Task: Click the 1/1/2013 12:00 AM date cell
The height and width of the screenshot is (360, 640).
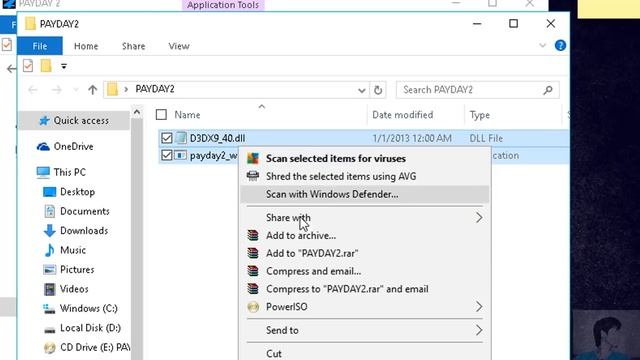Action: [x=412, y=138]
